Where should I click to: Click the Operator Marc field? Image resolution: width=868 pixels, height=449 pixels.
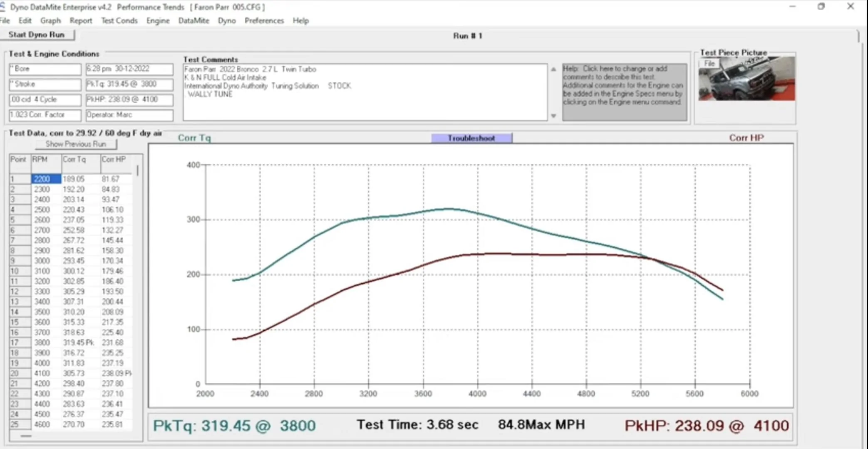pyautogui.click(x=129, y=115)
